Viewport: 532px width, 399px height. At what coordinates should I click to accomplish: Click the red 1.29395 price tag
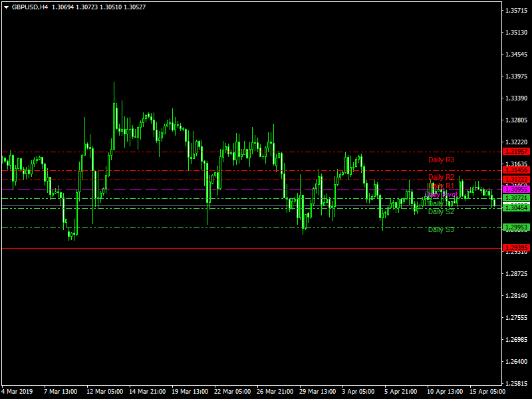[x=517, y=248]
